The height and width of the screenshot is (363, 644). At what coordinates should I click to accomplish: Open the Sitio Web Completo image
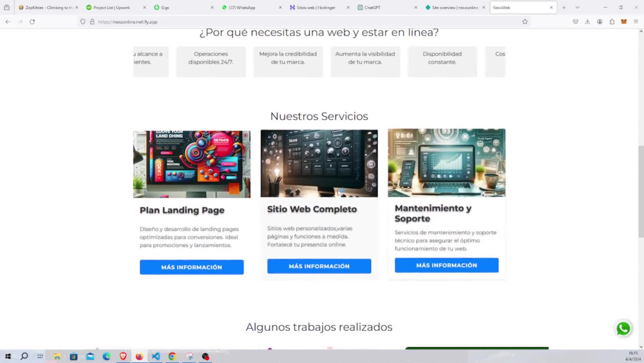pos(319,163)
